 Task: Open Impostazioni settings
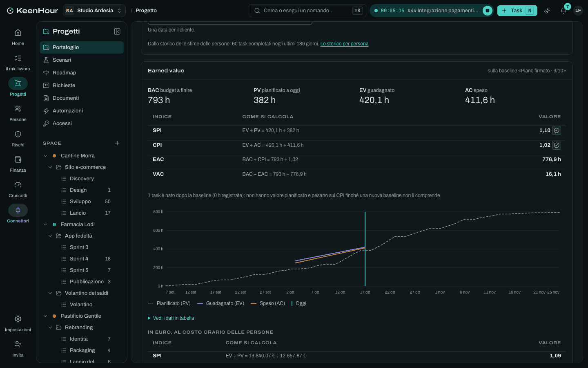pos(18,323)
